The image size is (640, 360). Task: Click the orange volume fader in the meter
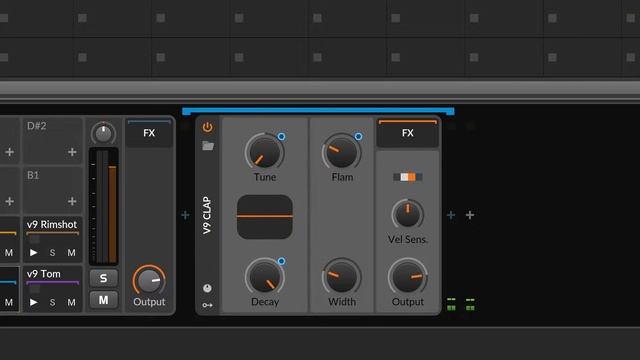pos(112,214)
